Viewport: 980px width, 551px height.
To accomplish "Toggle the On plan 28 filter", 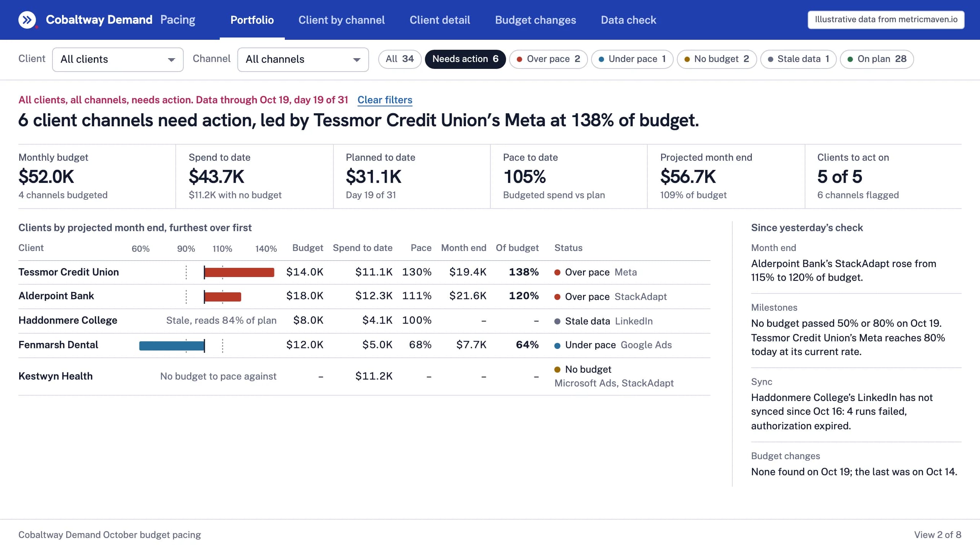I will [x=877, y=59].
